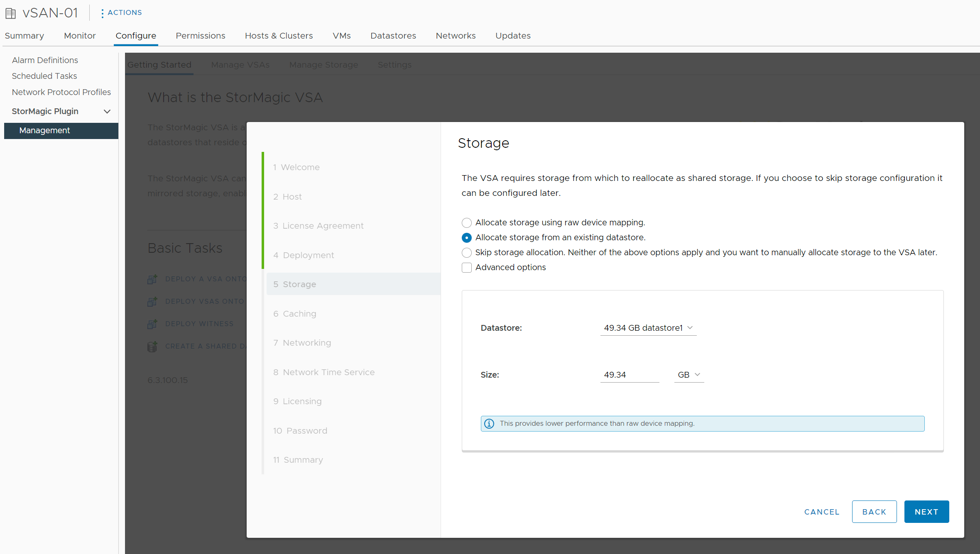Click the Back button

874,512
